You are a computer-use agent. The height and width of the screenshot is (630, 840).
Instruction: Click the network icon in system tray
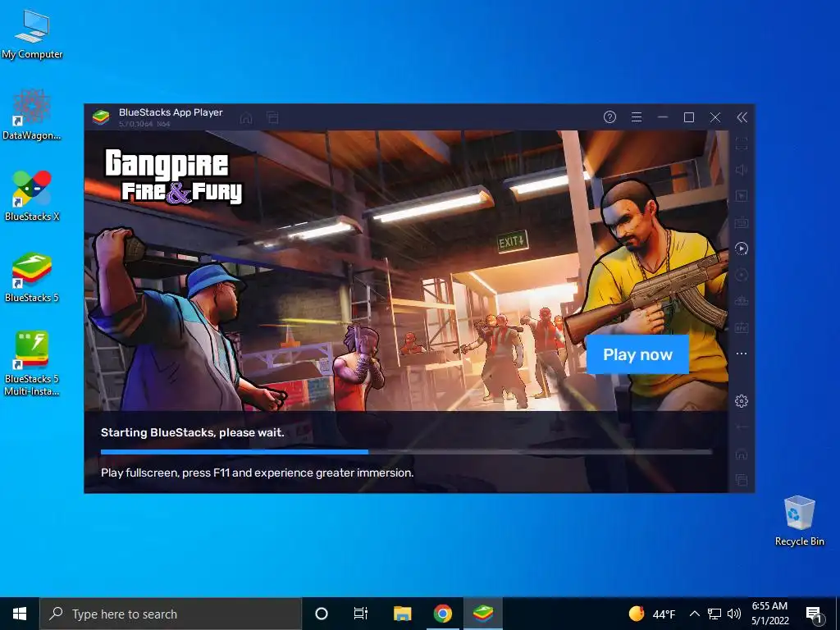coord(714,614)
